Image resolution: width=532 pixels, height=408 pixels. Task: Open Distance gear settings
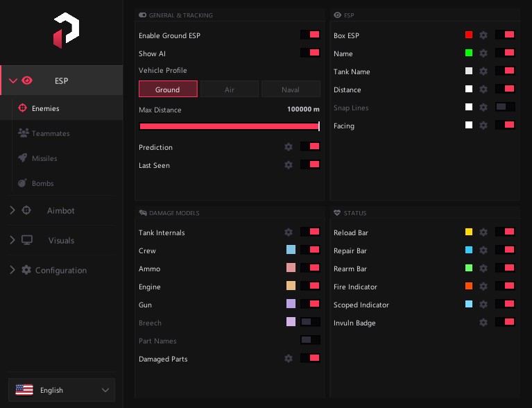483,89
